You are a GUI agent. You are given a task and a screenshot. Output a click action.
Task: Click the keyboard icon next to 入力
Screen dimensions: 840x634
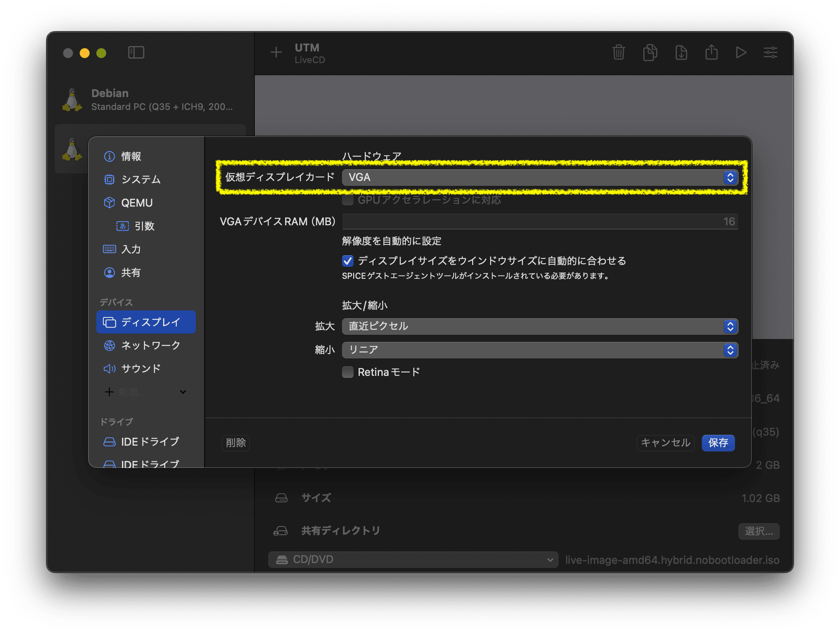pyautogui.click(x=110, y=249)
